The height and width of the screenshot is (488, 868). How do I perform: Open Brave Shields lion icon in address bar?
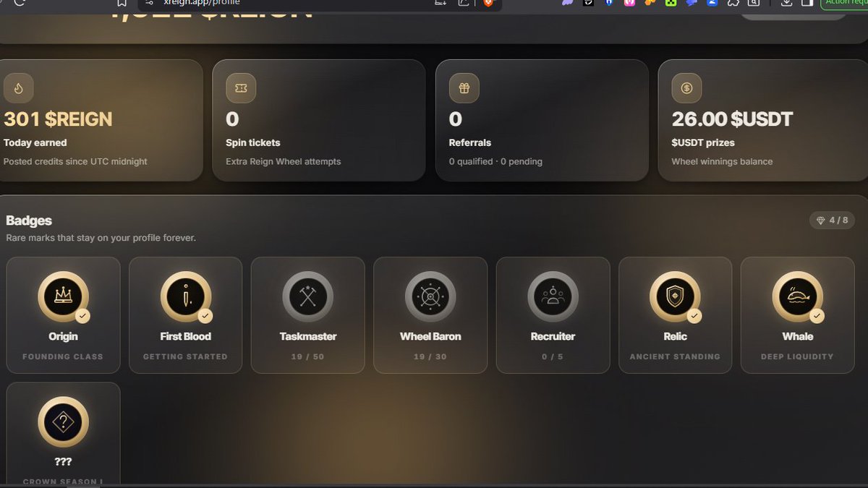click(488, 3)
